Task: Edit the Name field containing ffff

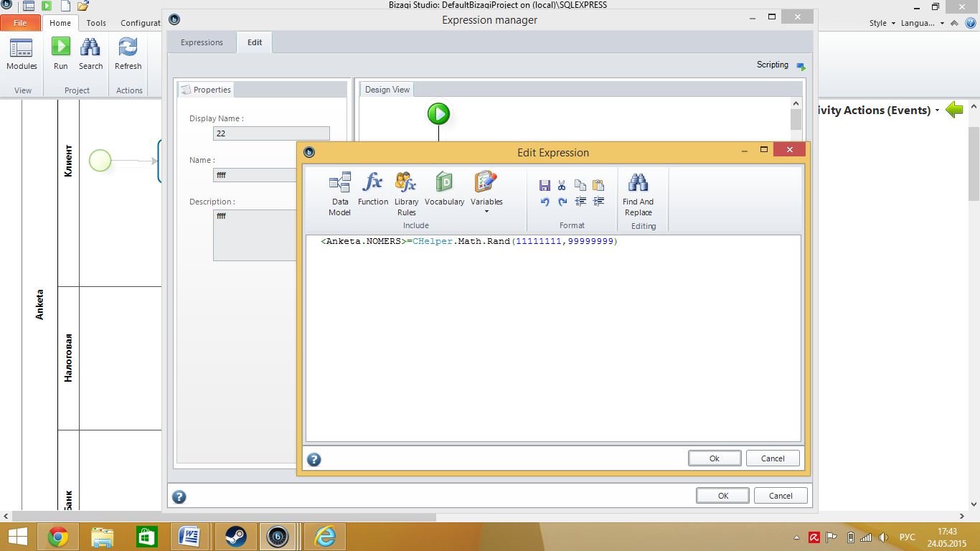Action: [x=255, y=175]
